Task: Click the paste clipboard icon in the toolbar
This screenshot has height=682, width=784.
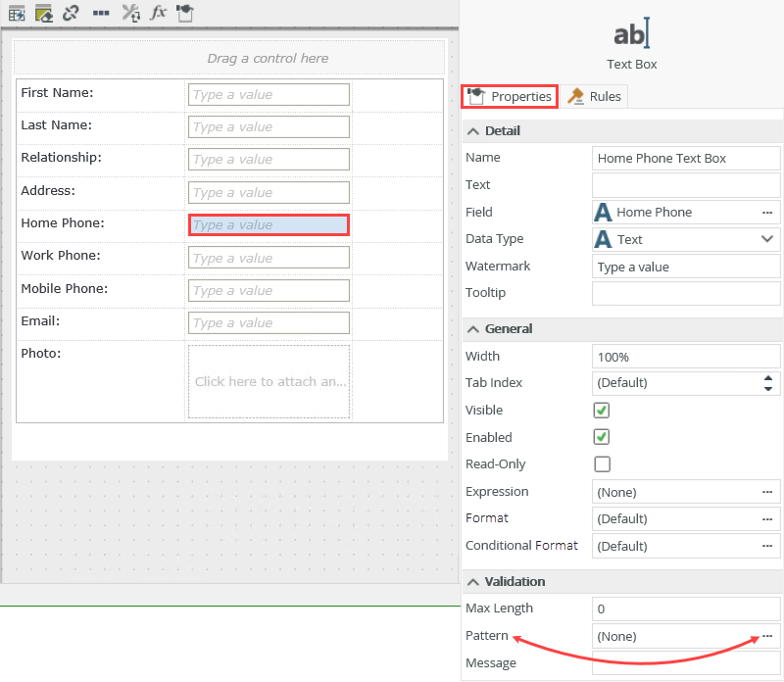Action: (x=184, y=14)
